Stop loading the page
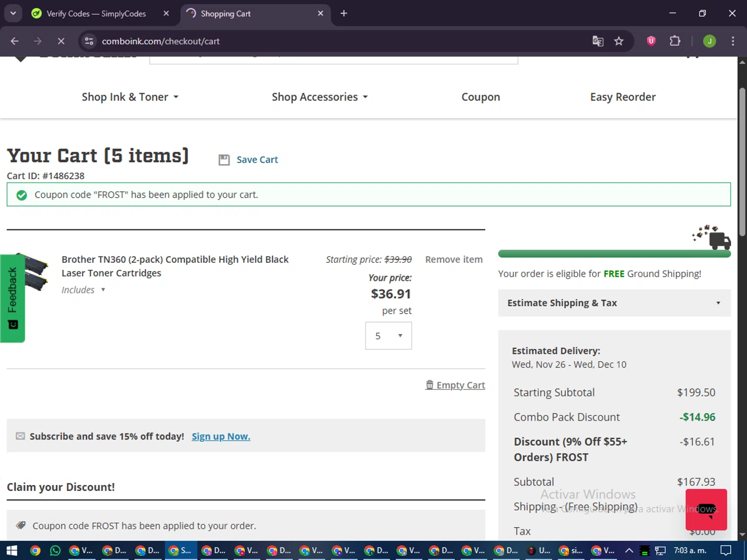 pyautogui.click(x=61, y=41)
